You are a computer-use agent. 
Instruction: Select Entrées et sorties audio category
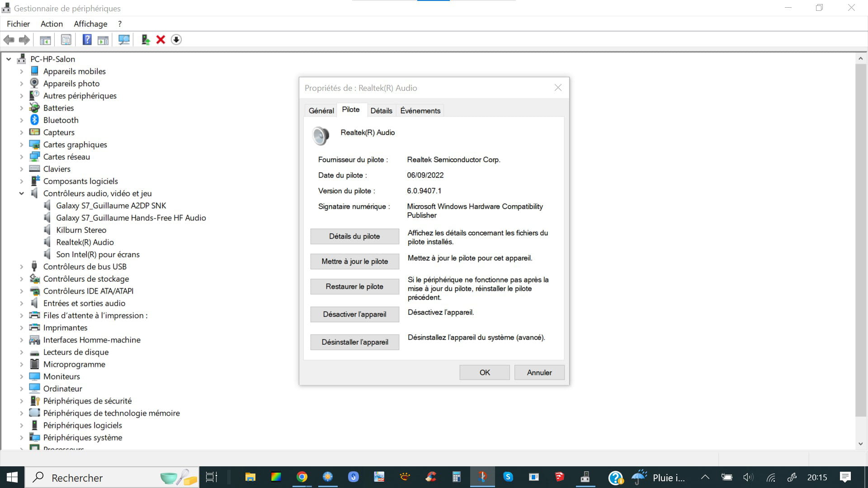84,303
